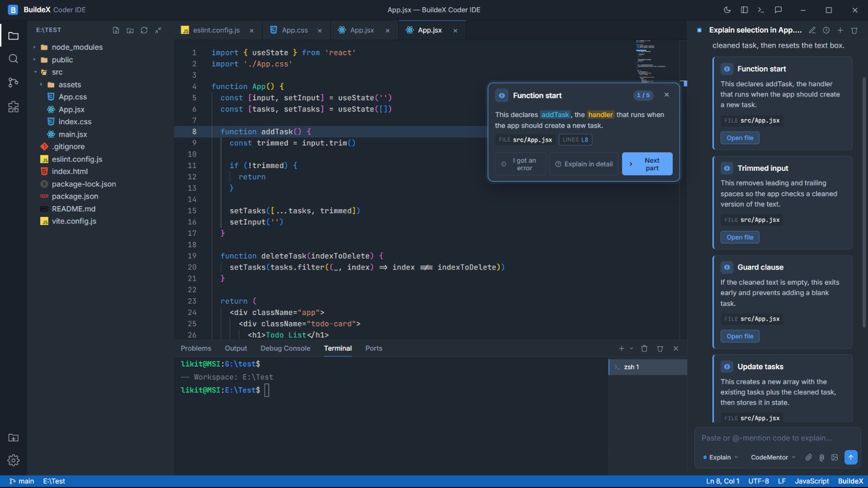Open chat history clock icon

(x=826, y=30)
